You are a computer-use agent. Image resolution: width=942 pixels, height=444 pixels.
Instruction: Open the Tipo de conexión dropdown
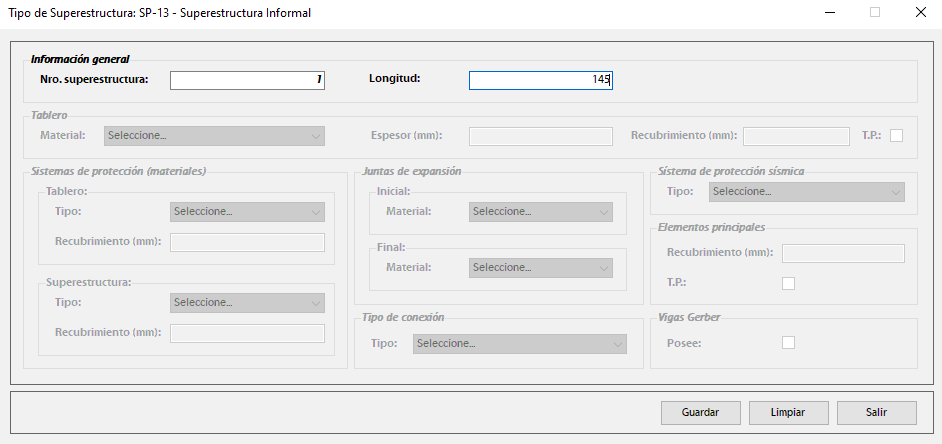click(x=519, y=344)
